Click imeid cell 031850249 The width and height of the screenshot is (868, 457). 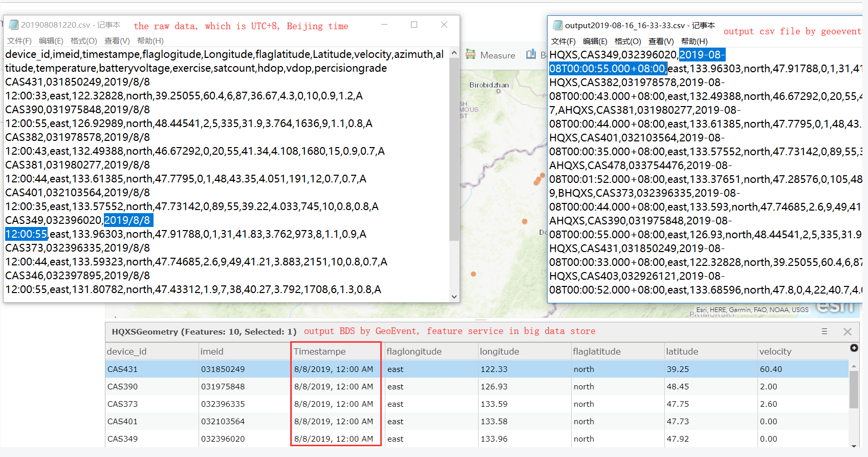(x=245, y=369)
